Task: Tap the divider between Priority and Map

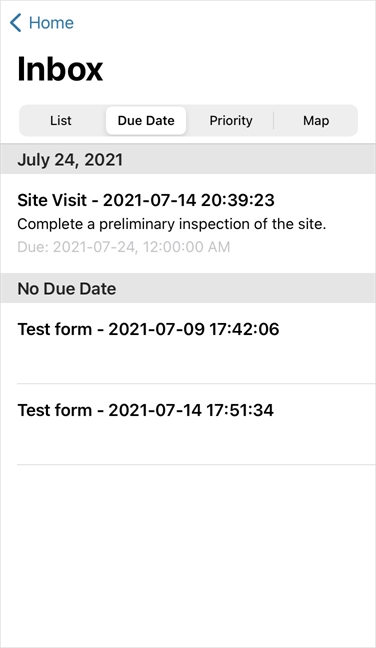Action: [273, 120]
